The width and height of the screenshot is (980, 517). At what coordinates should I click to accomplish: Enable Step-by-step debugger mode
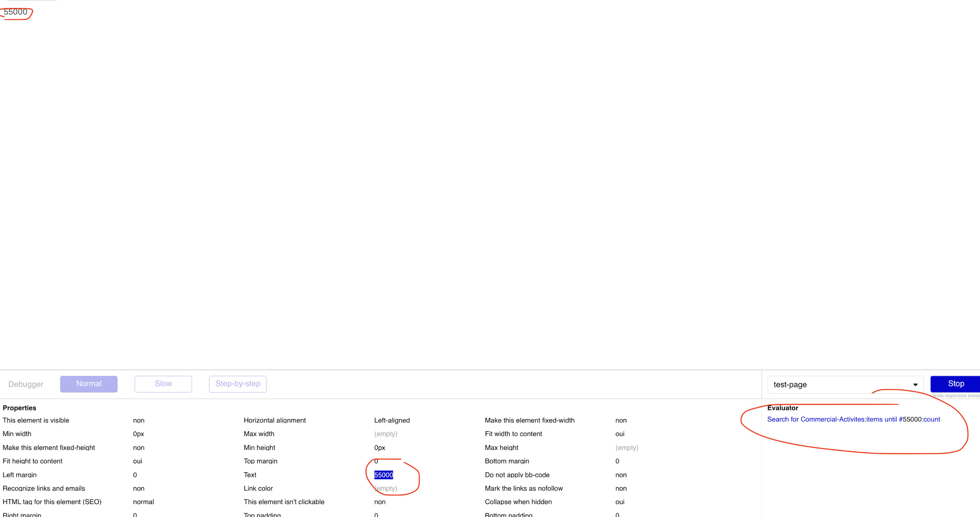tap(237, 384)
